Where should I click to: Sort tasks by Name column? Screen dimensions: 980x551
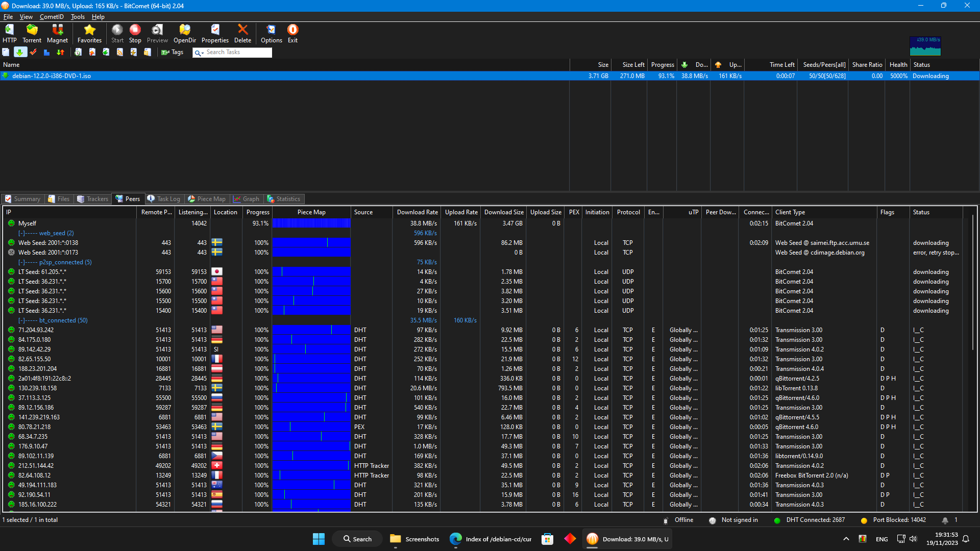tap(285, 65)
